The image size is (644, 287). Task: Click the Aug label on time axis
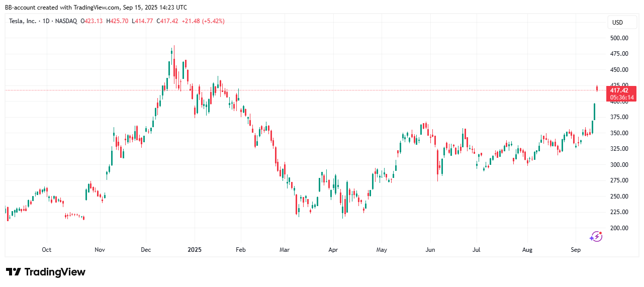point(527,250)
